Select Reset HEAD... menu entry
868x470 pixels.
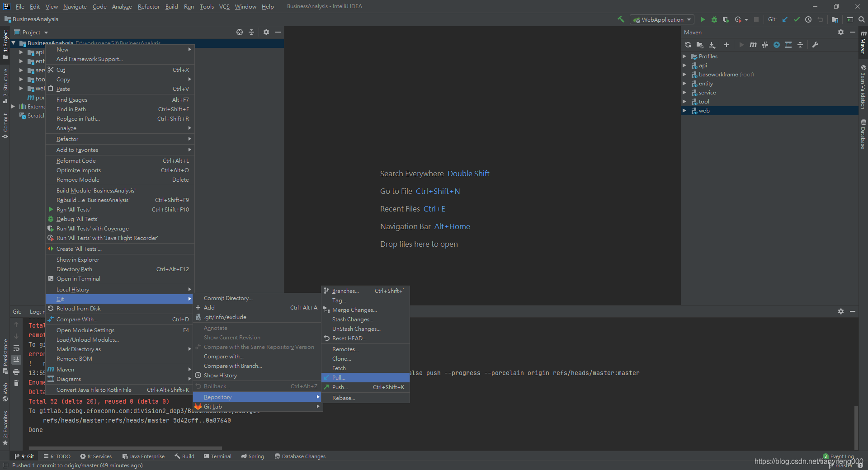(x=365, y=338)
